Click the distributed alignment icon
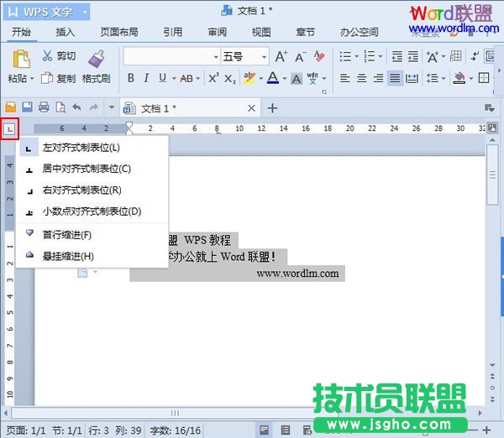The height and width of the screenshot is (438, 504). 412,78
